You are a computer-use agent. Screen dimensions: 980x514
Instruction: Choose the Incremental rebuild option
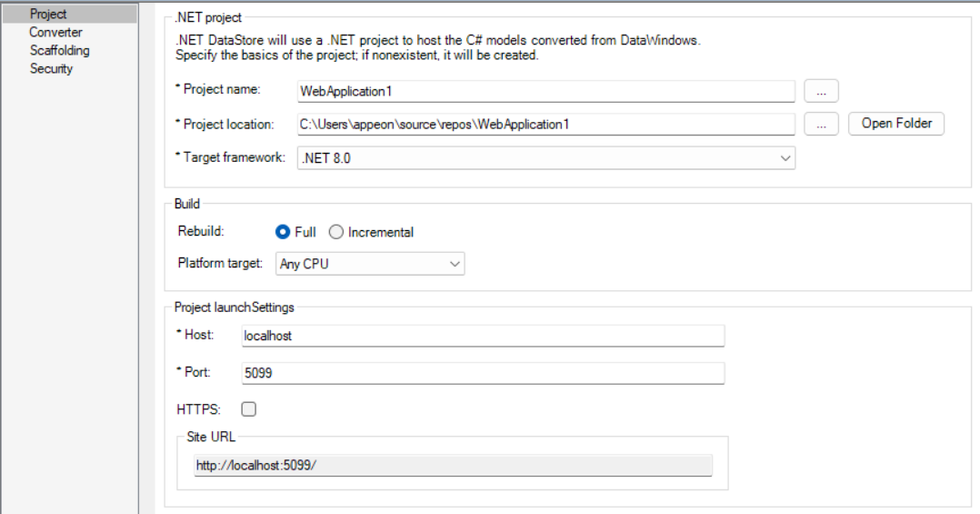(336, 232)
